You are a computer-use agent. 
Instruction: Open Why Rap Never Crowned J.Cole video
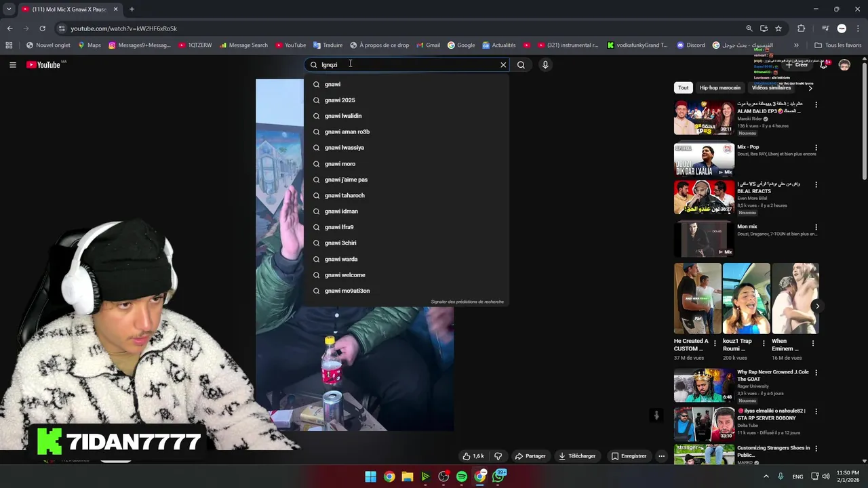pyautogui.click(x=704, y=386)
